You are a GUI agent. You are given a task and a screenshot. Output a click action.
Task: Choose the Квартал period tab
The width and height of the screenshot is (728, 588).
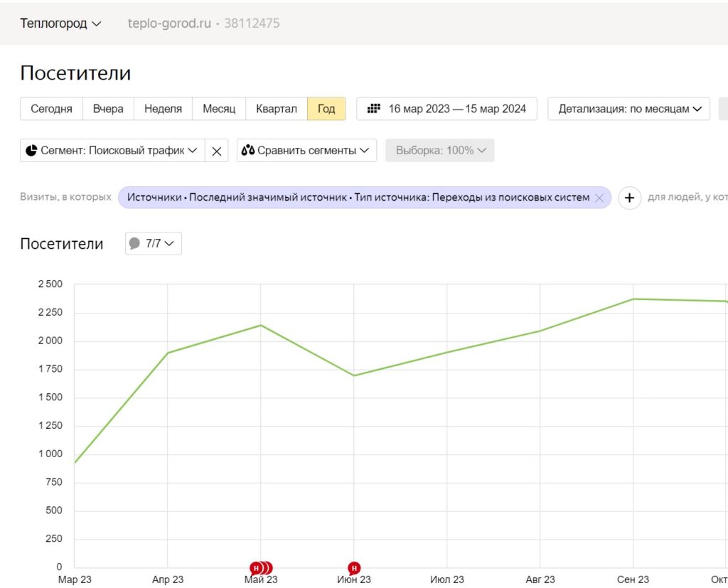point(277,109)
